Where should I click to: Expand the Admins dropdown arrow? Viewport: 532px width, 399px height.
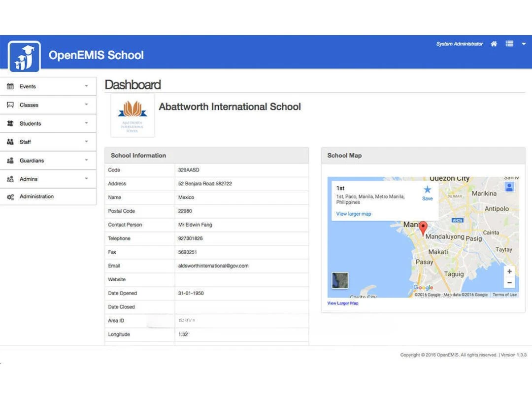click(86, 178)
